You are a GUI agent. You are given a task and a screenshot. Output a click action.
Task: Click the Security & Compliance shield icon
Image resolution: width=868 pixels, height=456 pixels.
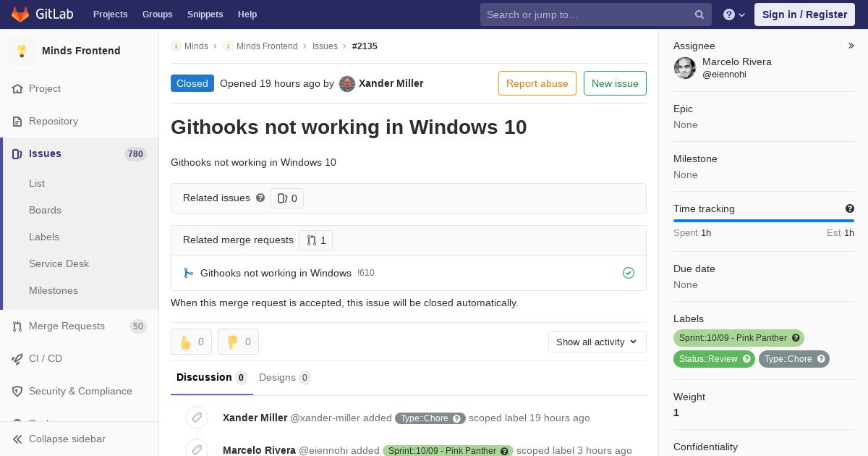17,391
